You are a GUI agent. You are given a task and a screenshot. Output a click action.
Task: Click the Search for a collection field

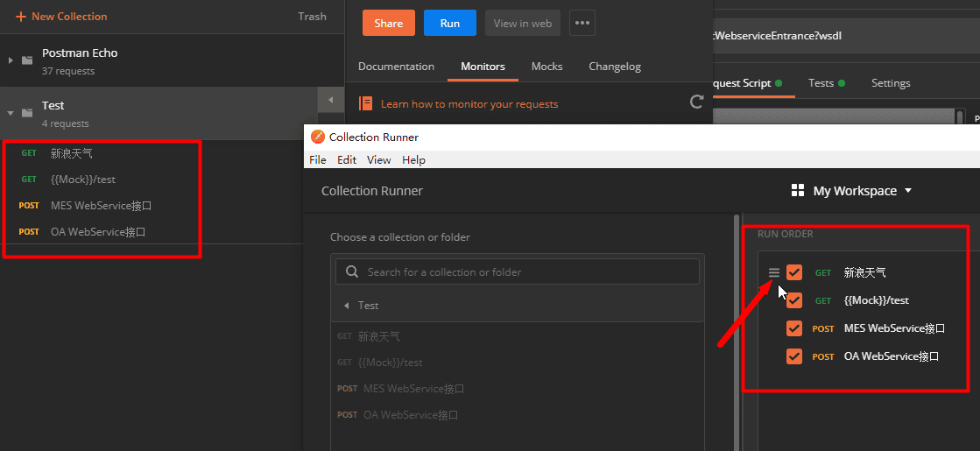pos(518,271)
